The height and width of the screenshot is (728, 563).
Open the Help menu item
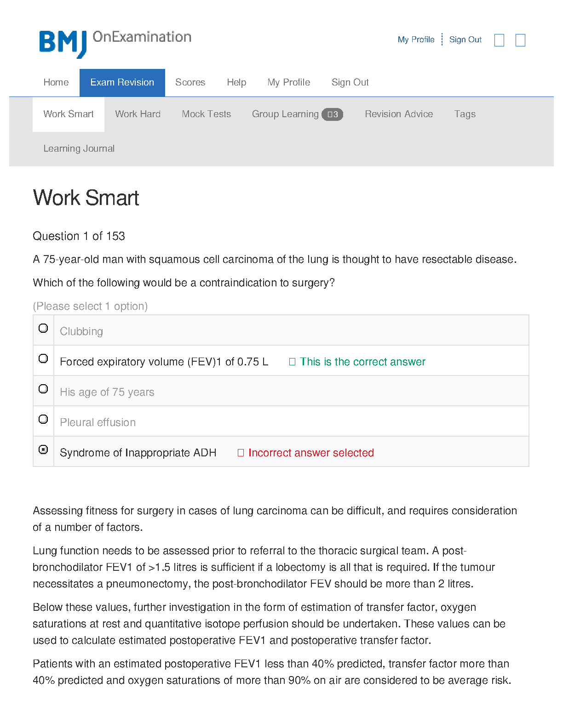[x=236, y=83]
